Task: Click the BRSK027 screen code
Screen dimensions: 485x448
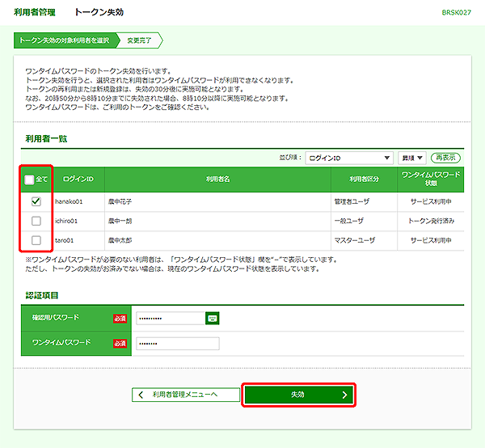Action: (456, 13)
